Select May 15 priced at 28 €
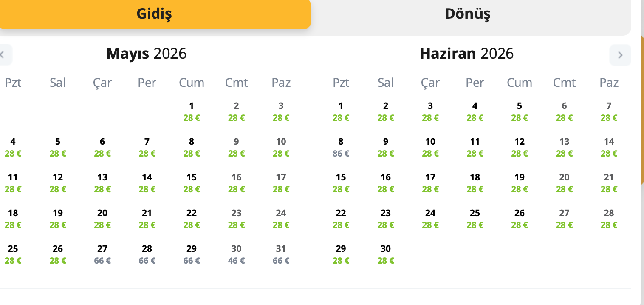The image size is (644, 305). 192,183
